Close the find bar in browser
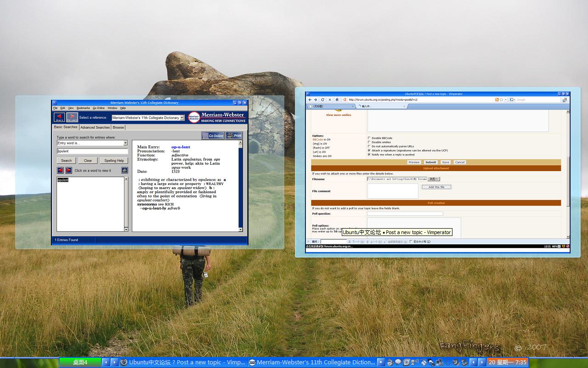The image size is (588, 368). pos(308,241)
